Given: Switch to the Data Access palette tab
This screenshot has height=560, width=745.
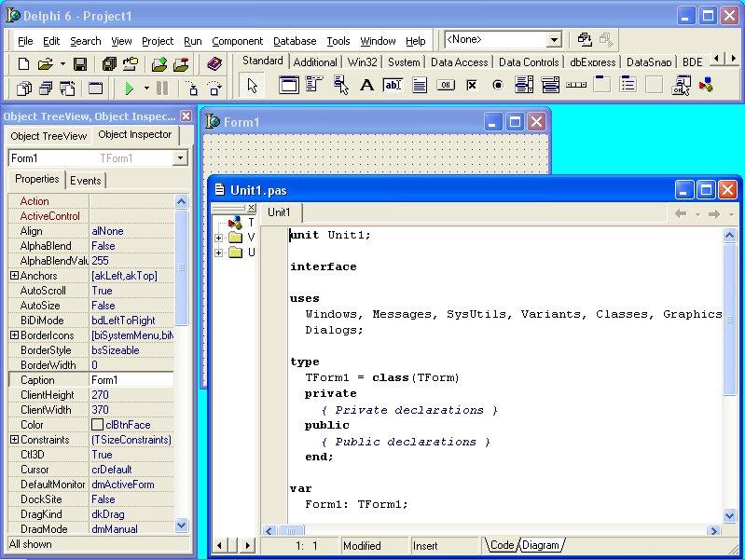Looking at the screenshot, I should point(459,62).
